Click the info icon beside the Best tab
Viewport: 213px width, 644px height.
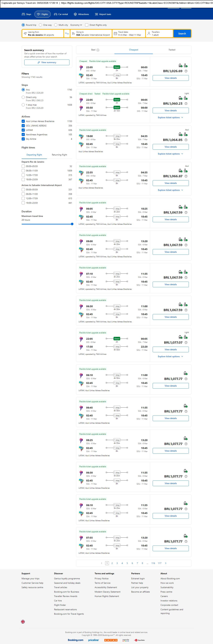[98, 50]
